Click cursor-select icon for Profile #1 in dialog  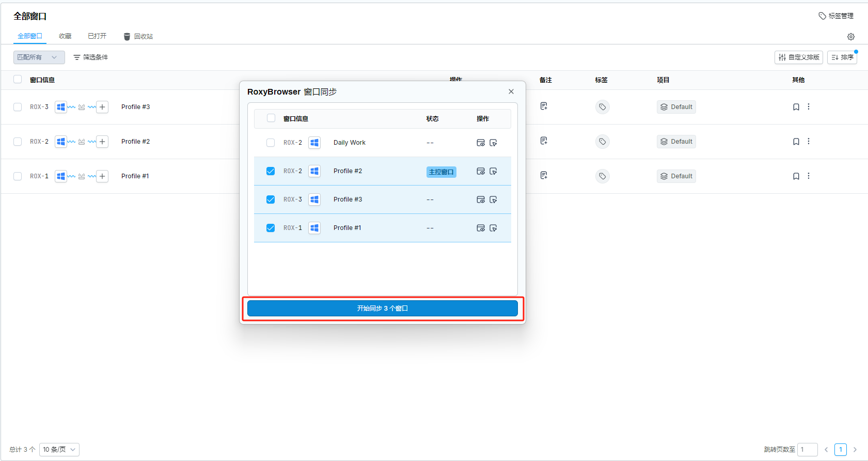point(493,228)
